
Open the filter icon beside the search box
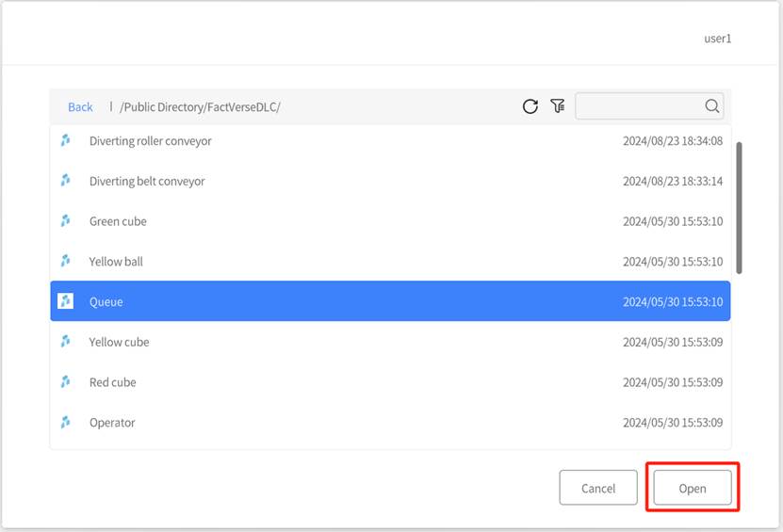558,106
